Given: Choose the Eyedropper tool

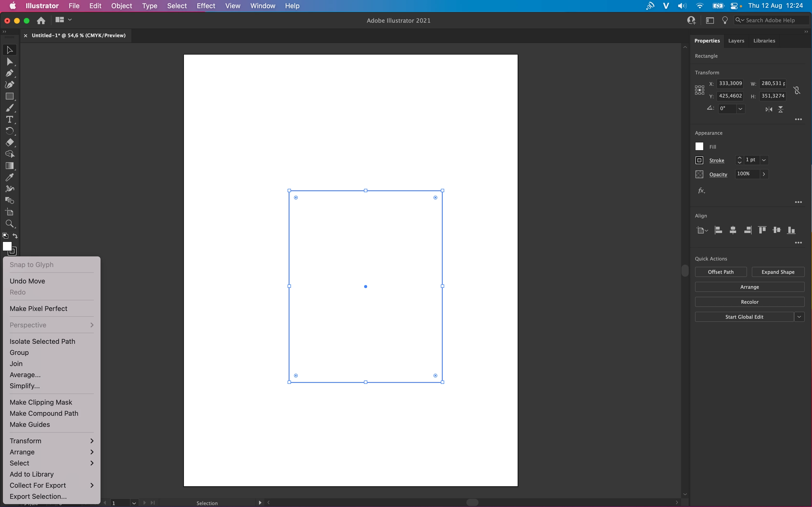Looking at the screenshot, I should pos(9,177).
